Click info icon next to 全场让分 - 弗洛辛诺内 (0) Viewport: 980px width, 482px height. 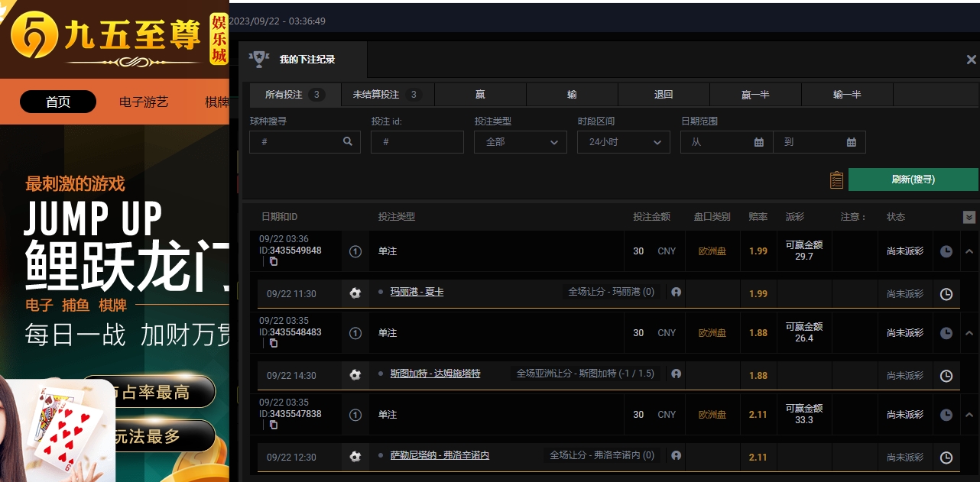point(676,455)
